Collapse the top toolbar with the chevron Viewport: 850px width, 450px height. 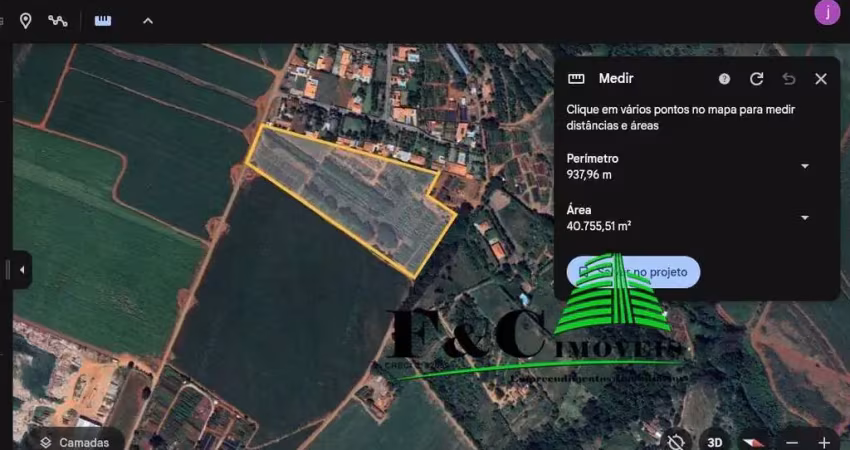coord(148,20)
